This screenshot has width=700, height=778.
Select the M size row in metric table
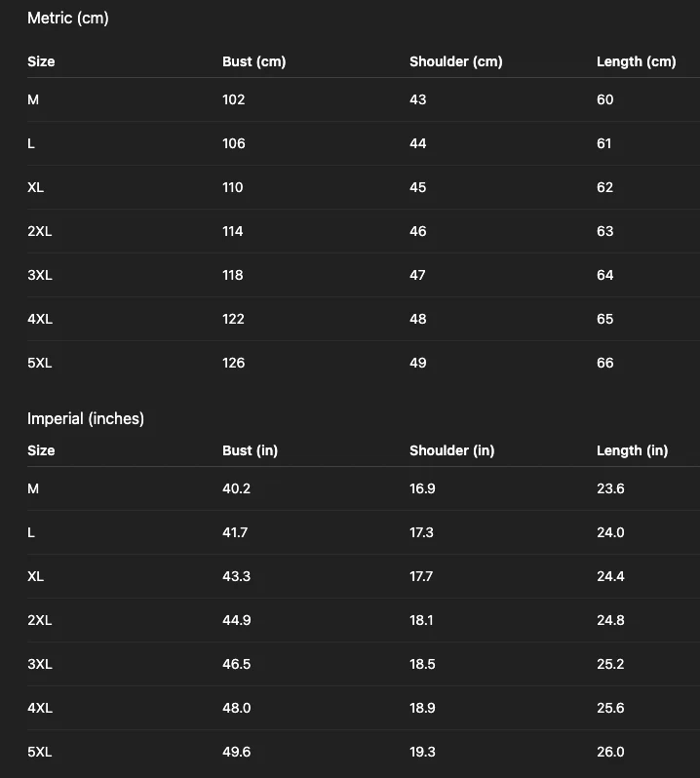point(363,99)
